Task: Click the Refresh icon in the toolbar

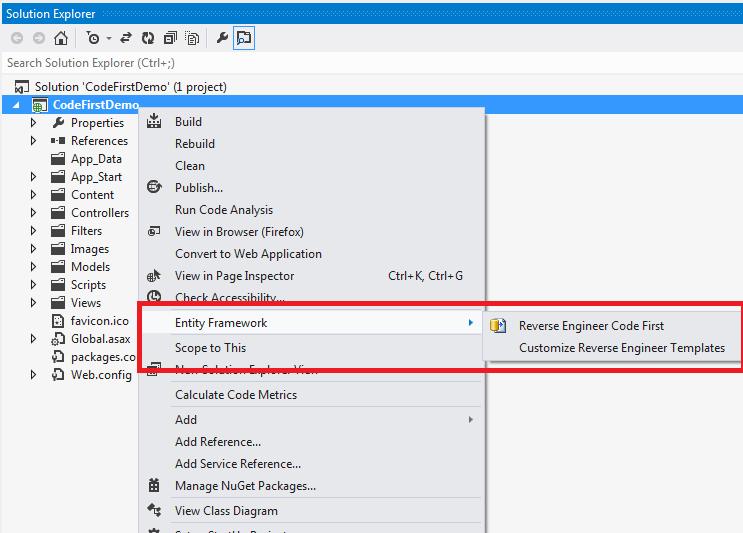Action: tap(148, 38)
